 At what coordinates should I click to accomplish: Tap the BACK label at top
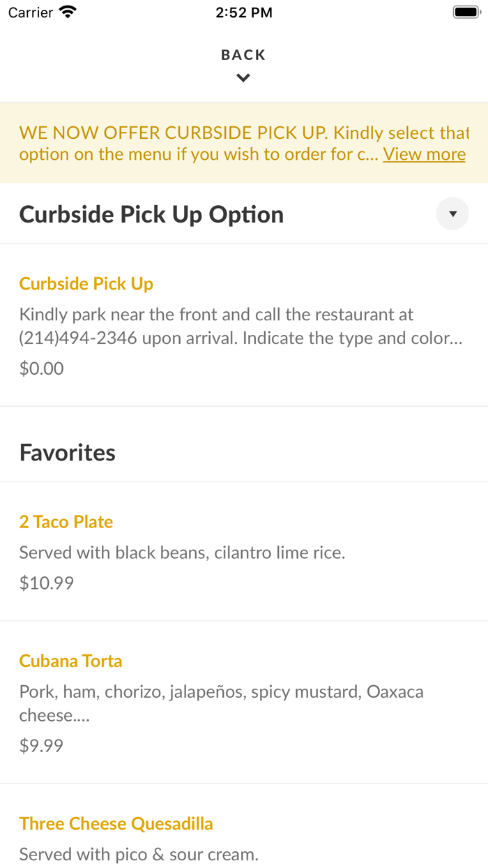pos(243,55)
